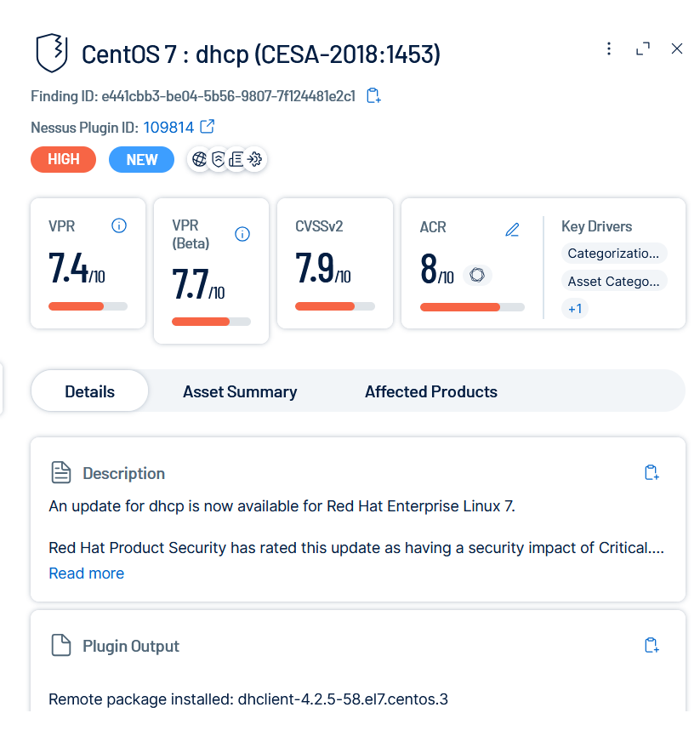700x753 pixels.
Task: Open Nessus plugin external link icon
Action: 207,127
